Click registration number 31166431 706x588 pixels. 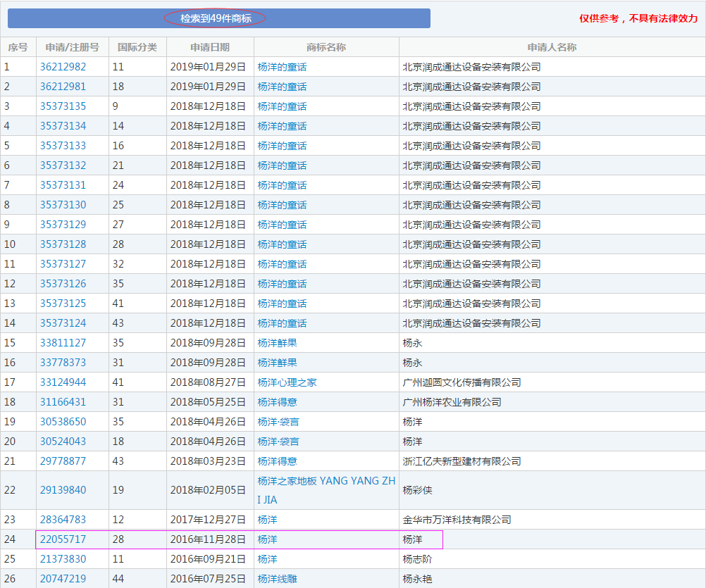pyautogui.click(x=63, y=402)
